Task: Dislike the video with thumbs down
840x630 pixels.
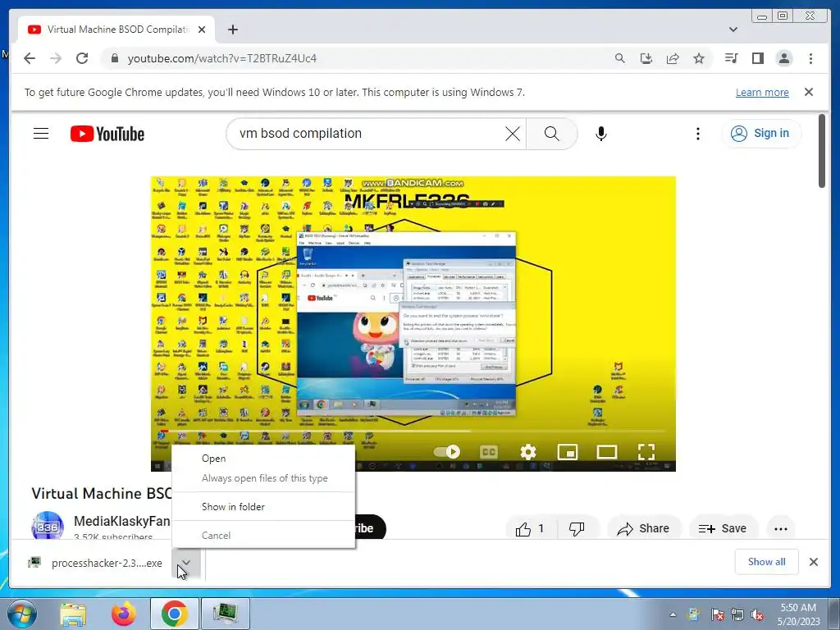Action: tap(577, 529)
